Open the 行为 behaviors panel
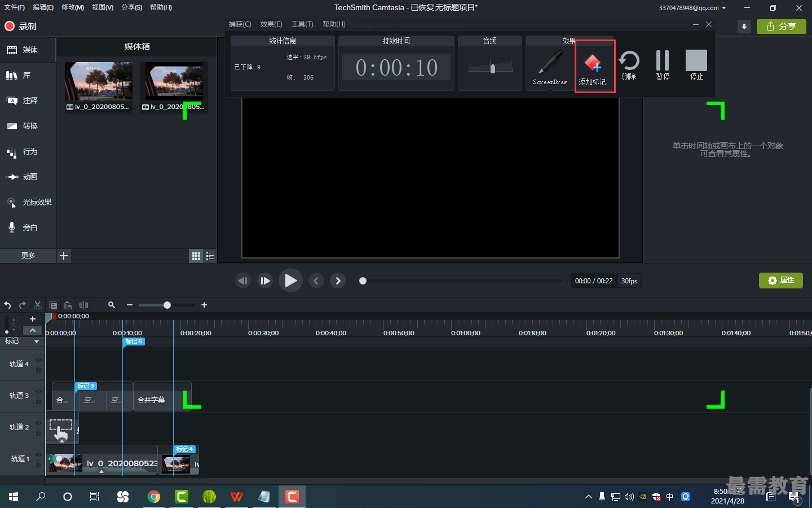This screenshot has width=812, height=508. [x=28, y=151]
